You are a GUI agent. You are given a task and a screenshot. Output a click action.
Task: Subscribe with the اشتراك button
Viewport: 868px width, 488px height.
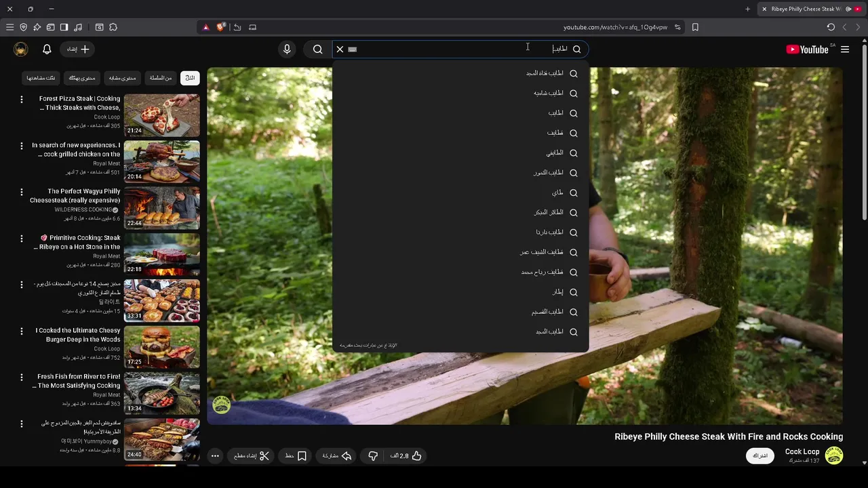pyautogui.click(x=760, y=455)
